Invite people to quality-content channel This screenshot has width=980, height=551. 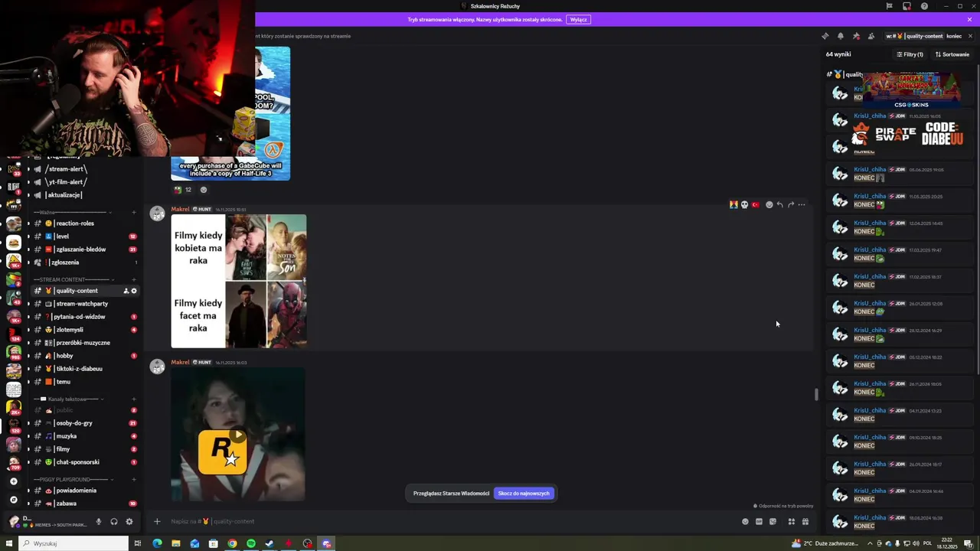[x=126, y=291]
